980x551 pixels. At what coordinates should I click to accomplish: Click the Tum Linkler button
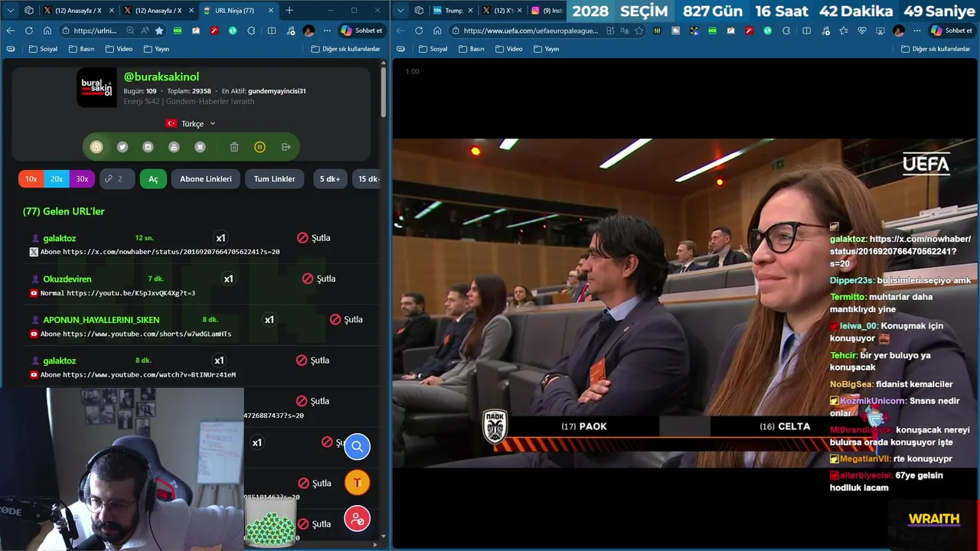pyautogui.click(x=274, y=179)
